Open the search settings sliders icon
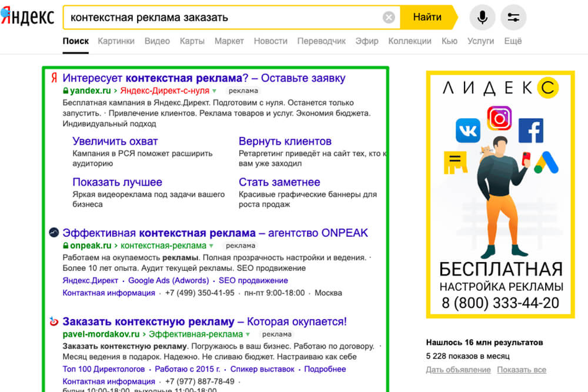Image resolution: width=588 pixels, height=392 pixels. [513, 17]
